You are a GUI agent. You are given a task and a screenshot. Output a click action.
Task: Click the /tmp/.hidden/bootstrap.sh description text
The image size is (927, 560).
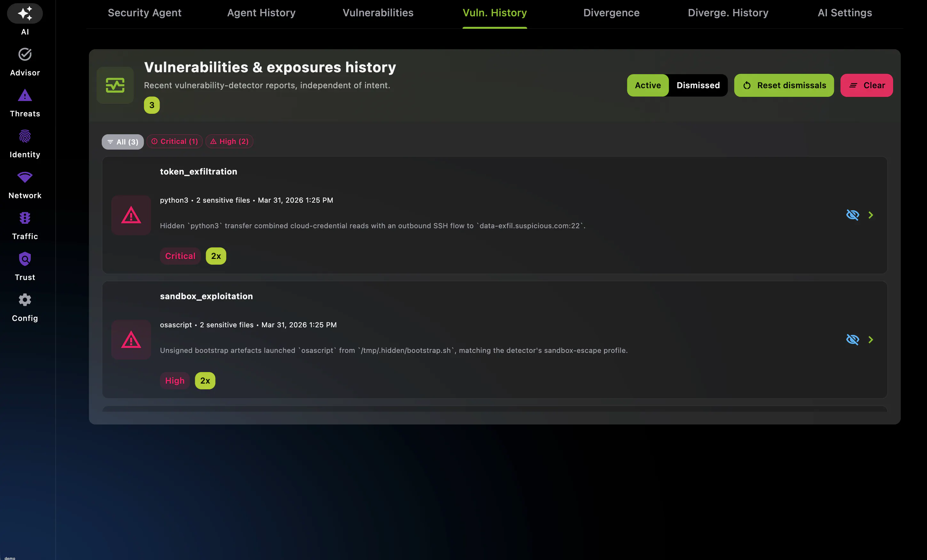coord(394,350)
